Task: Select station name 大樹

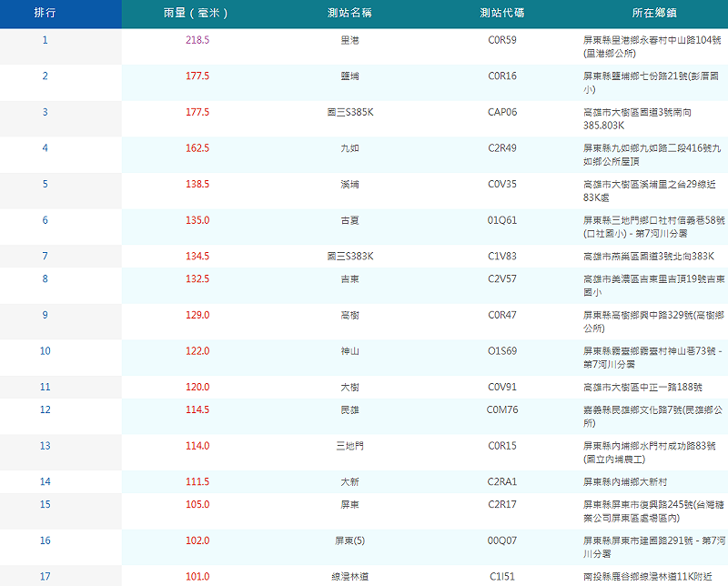Action: [350, 388]
